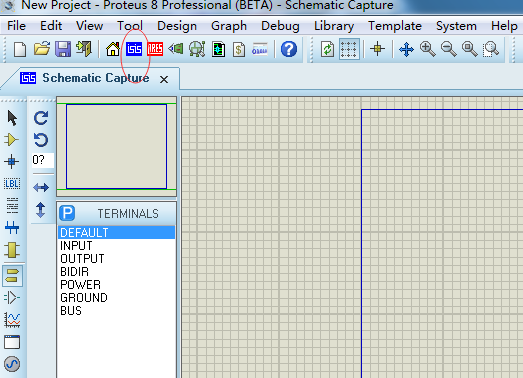Image resolution: width=523 pixels, height=378 pixels.
Task: Open Help with the question mark icon
Action: point(289,49)
